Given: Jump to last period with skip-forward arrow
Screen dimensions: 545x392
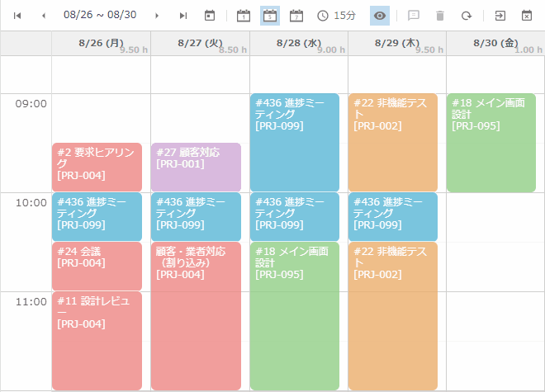Looking at the screenshot, I should (x=183, y=15).
